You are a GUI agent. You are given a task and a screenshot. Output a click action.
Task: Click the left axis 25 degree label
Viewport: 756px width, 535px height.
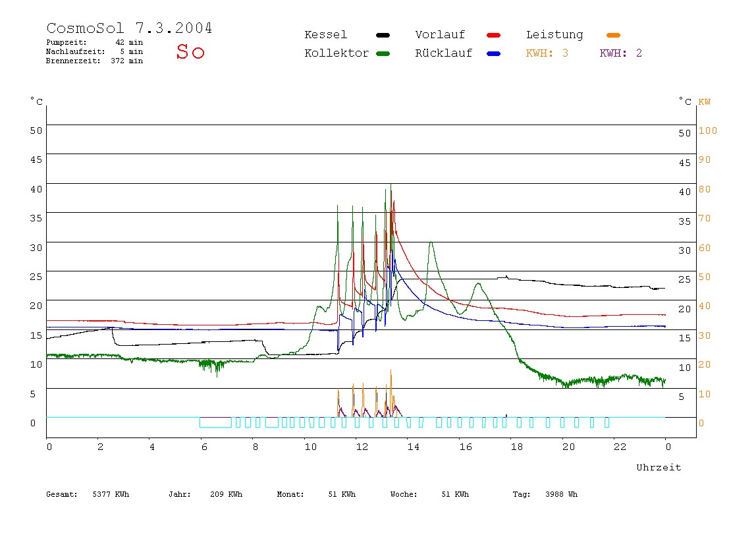click(x=36, y=277)
